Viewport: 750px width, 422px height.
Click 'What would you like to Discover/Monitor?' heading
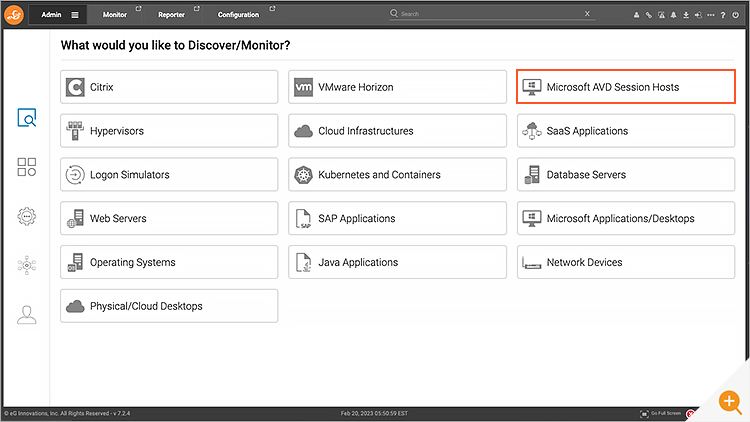tap(176, 45)
